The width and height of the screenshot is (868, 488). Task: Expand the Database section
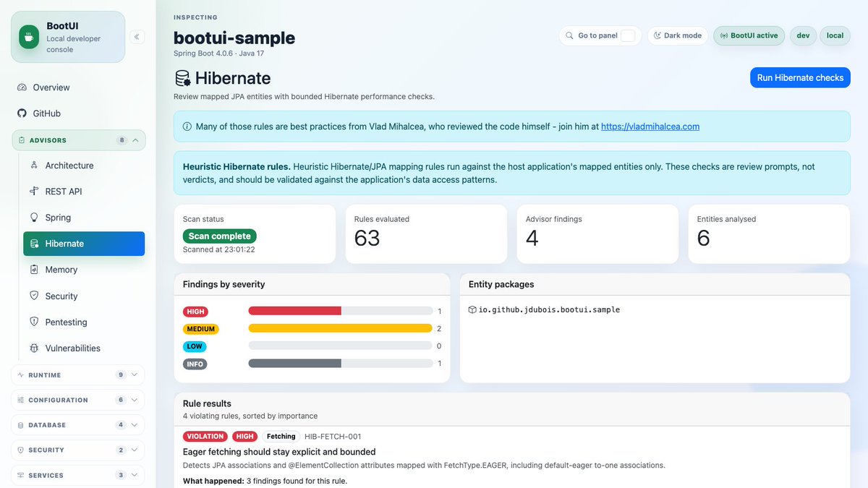pos(78,425)
